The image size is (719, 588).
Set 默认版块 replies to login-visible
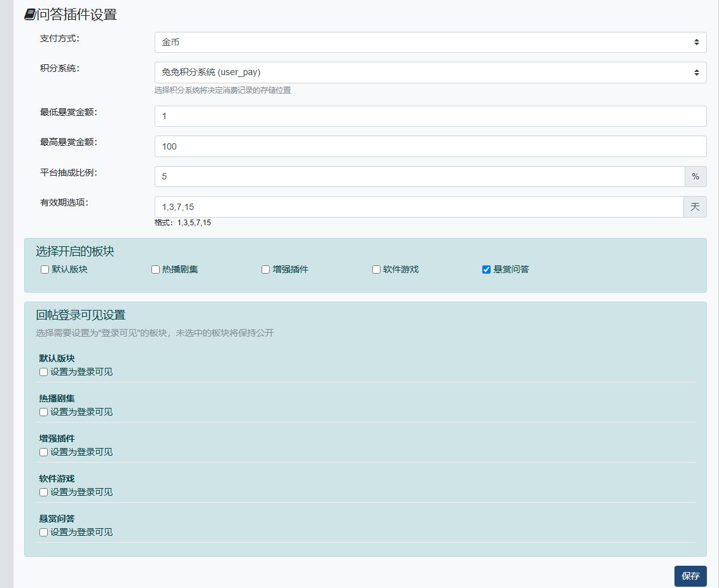(44, 372)
